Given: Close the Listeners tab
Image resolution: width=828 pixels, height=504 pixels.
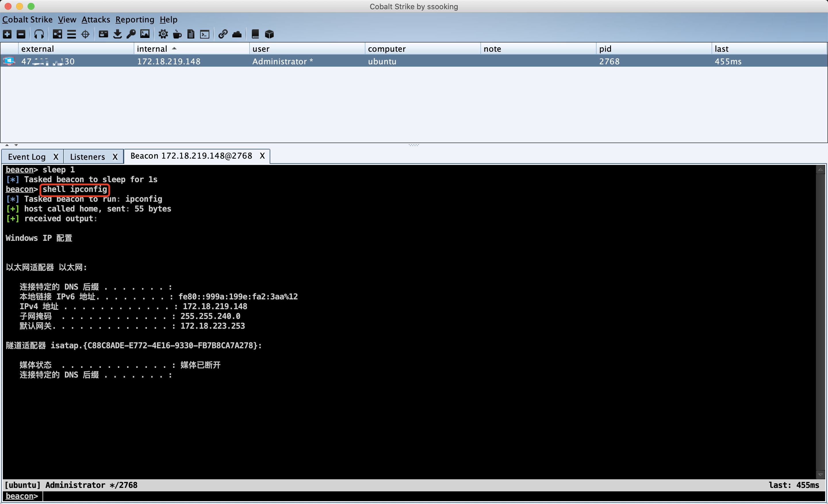Looking at the screenshot, I should [x=115, y=157].
